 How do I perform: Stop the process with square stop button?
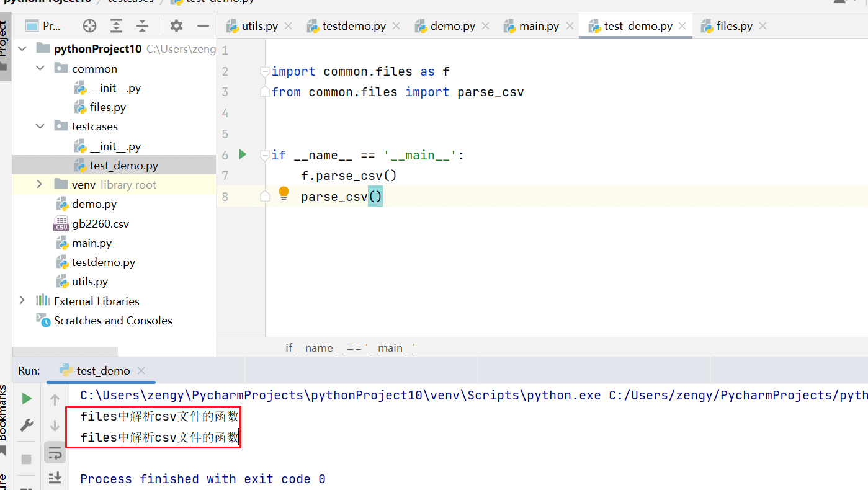[x=27, y=459]
